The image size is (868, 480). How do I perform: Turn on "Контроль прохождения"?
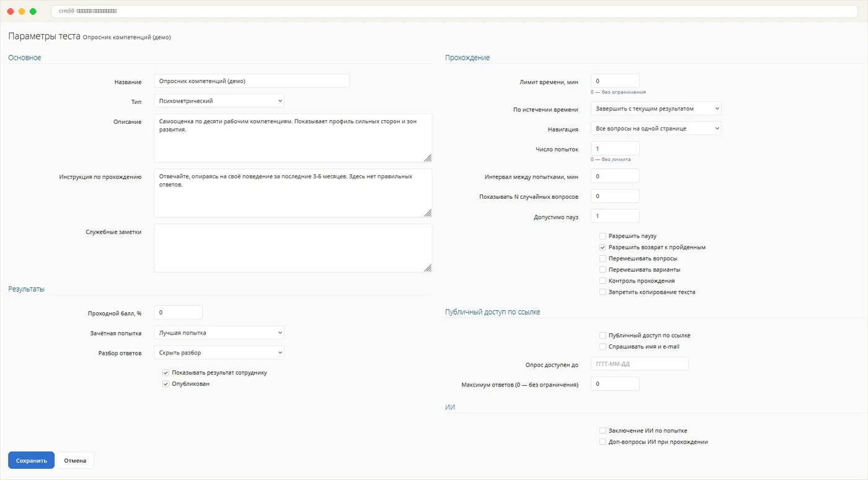(x=603, y=281)
